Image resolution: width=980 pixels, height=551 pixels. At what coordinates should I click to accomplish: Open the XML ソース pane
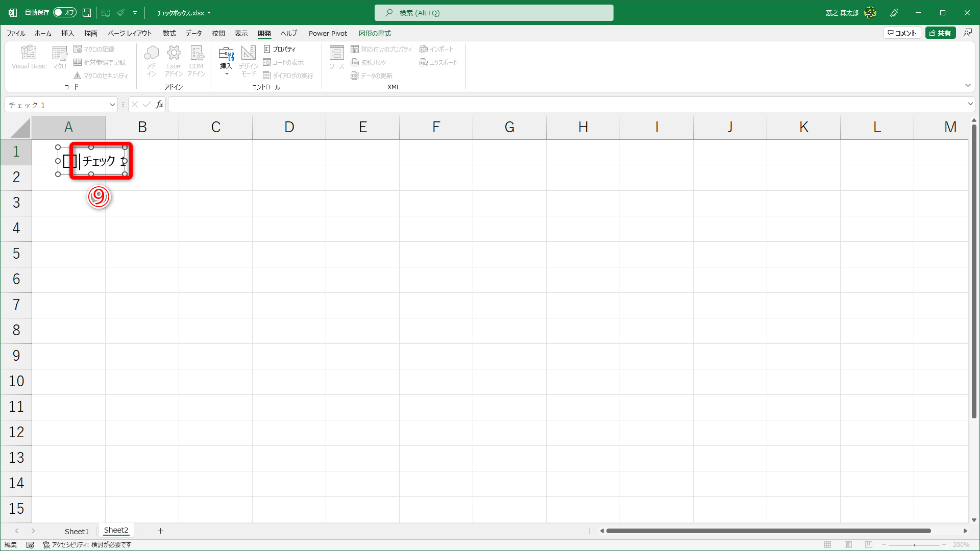(336, 57)
